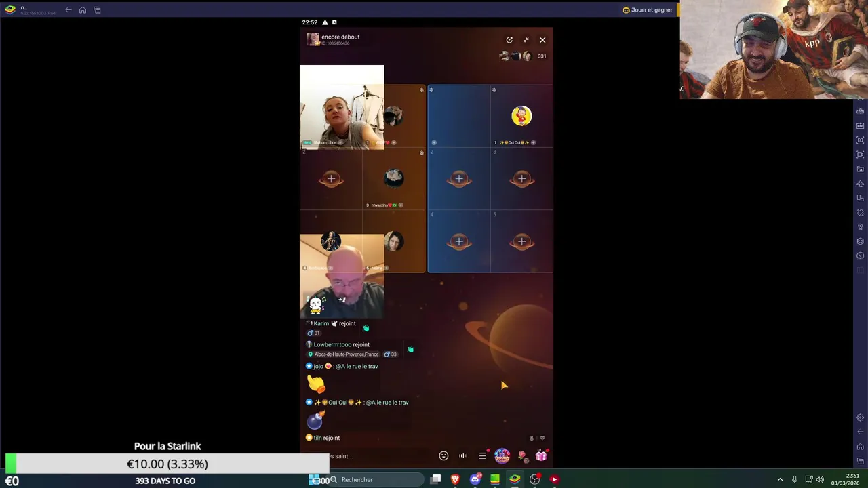Click Install APK icon in BlueStacks sidebar
868x488 pixels.
861,125
